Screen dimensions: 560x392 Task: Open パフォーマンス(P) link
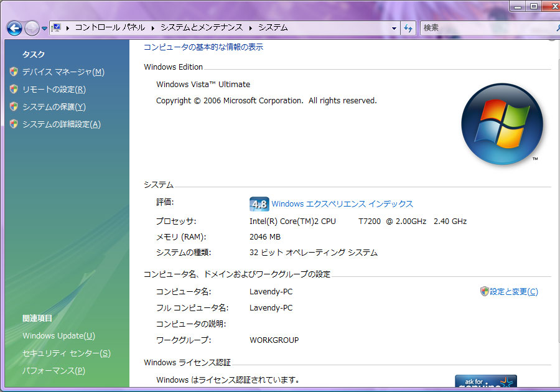tap(54, 371)
